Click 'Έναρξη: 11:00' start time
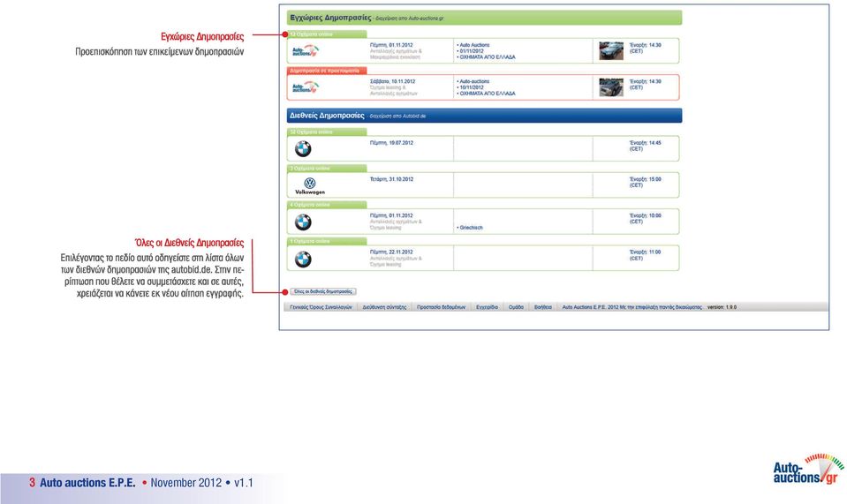 (645, 252)
